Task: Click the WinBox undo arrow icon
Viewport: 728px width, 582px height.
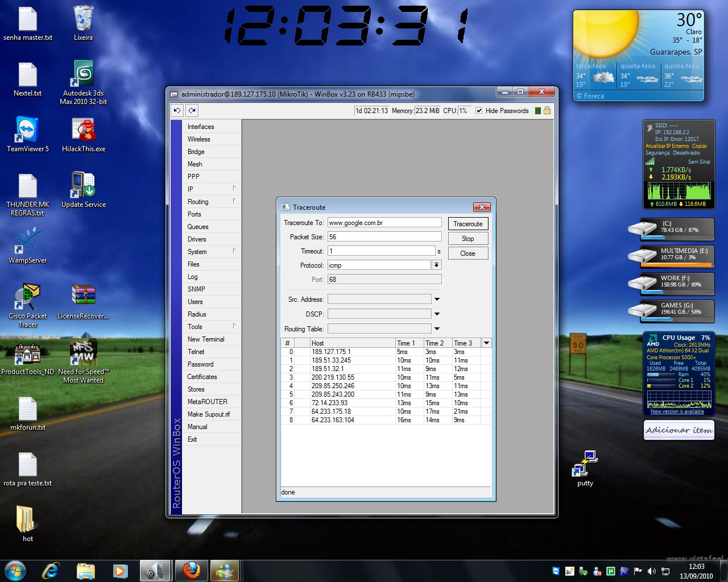Action: pos(177,110)
